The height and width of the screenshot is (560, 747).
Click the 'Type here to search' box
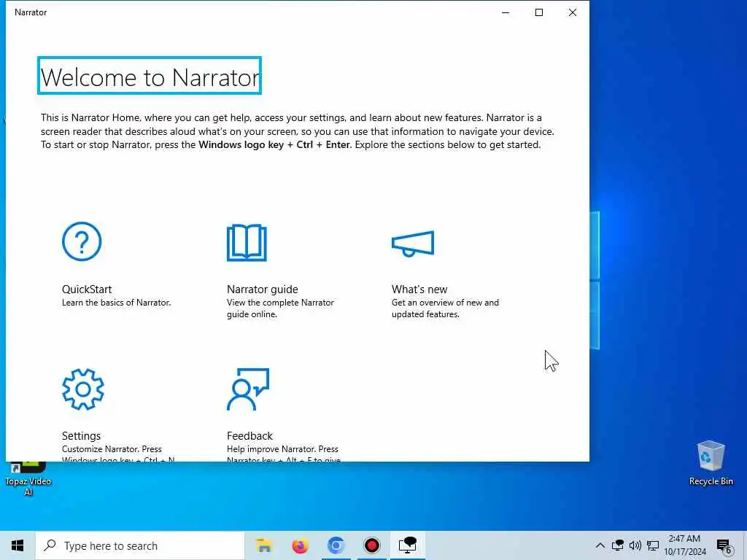[140, 545]
